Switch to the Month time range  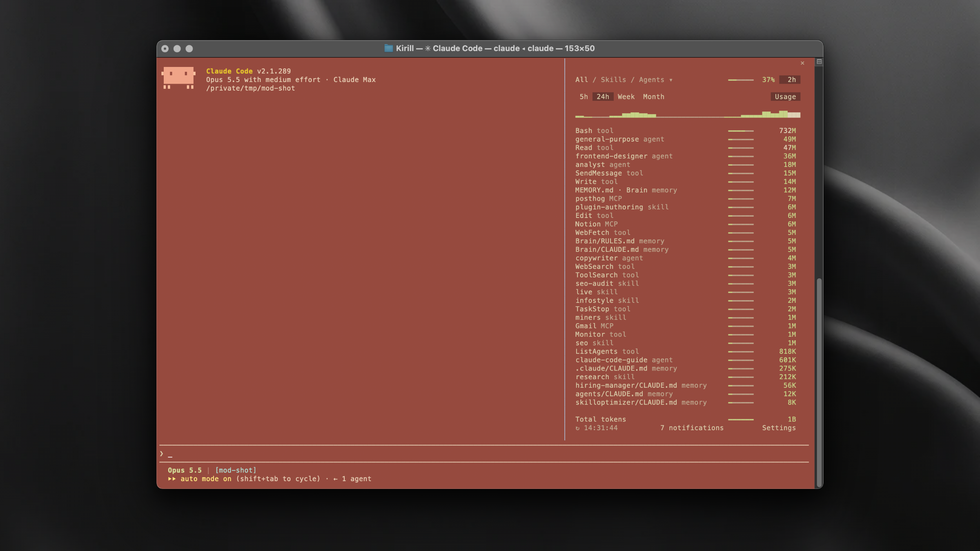[653, 97]
